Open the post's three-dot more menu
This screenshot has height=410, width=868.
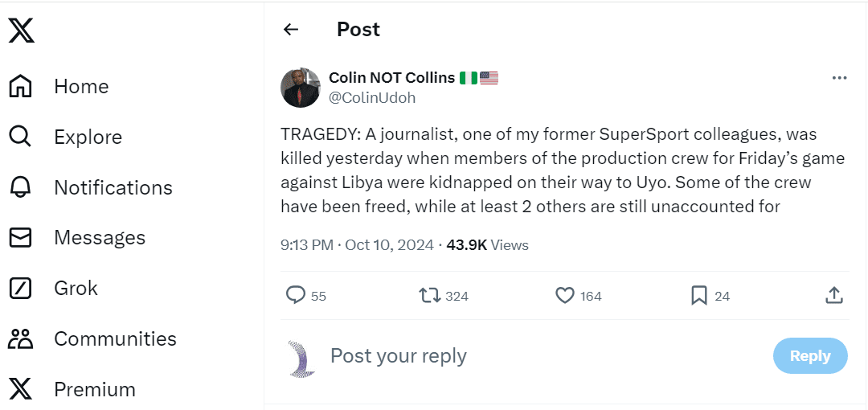click(x=839, y=78)
